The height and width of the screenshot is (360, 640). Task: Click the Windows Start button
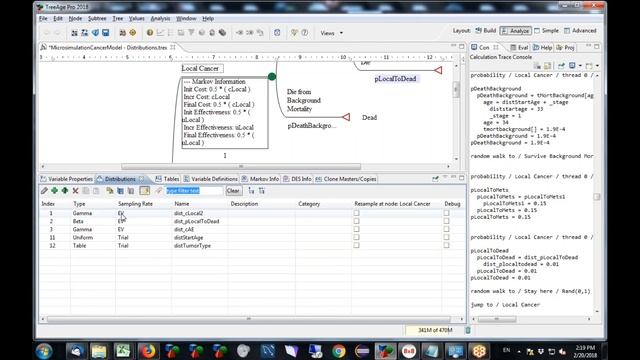(x=44, y=351)
